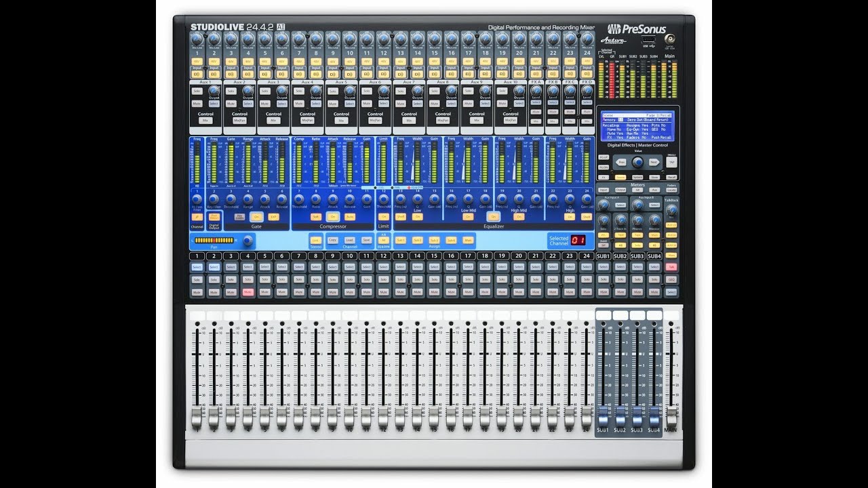This screenshot has width=868, height=488.
Task: Solo the SUB3 subgroup
Action: pos(637,279)
